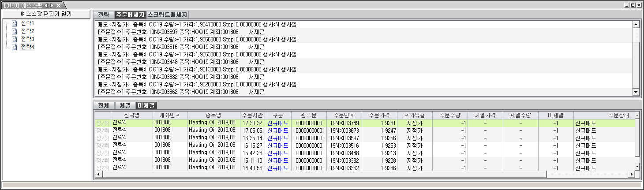Viewport: 644px width, 190px height.
Task: Click the 주문가격 column header
Action: click(379, 115)
